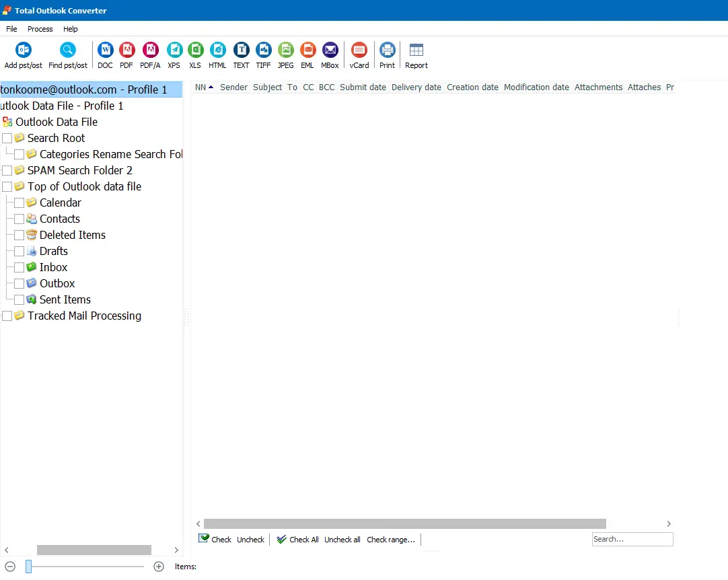This screenshot has height=580, width=728.
Task: Click the Check All button
Action: click(x=297, y=539)
